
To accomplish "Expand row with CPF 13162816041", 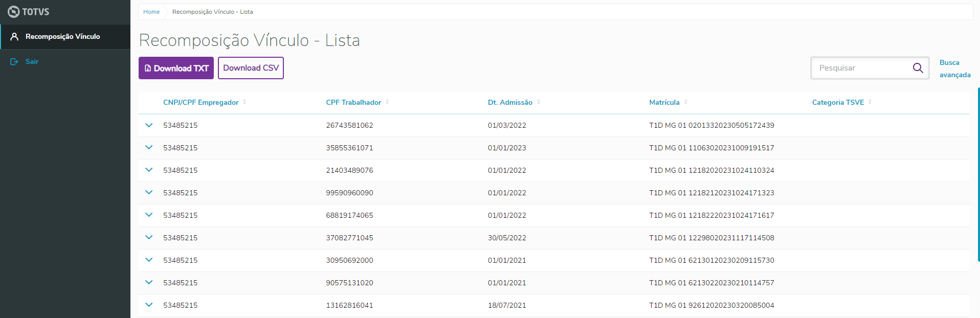I will click(x=149, y=305).
